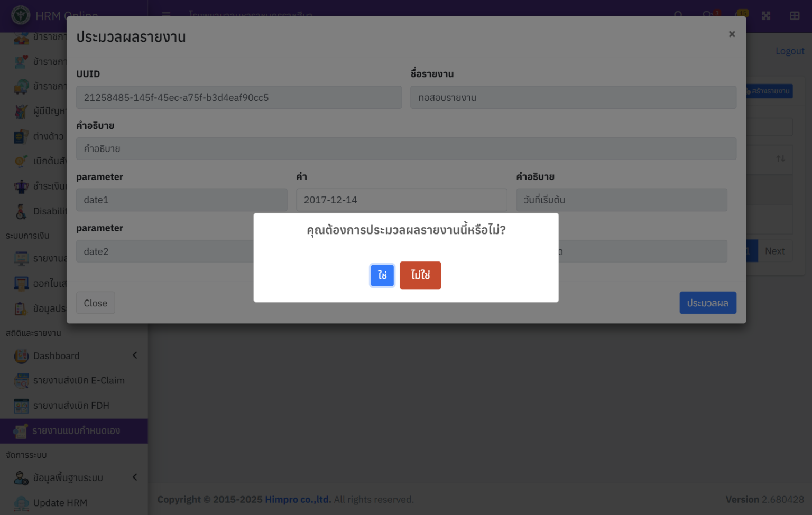Click the Update HRM icon
812x515 pixels.
[x=21, y=503]
